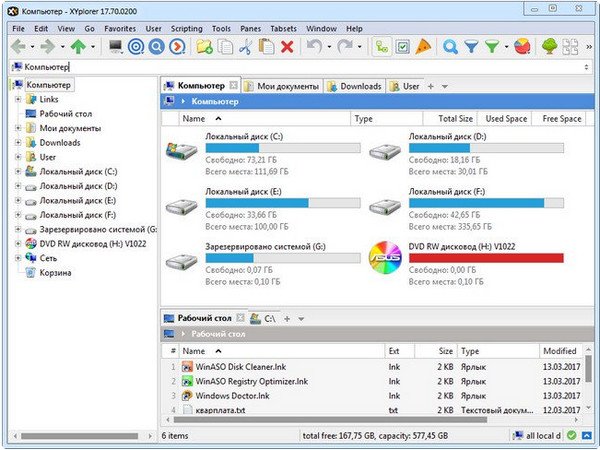
Task: Open Back button history dropdown arrow
Action: tap(32, 47)
